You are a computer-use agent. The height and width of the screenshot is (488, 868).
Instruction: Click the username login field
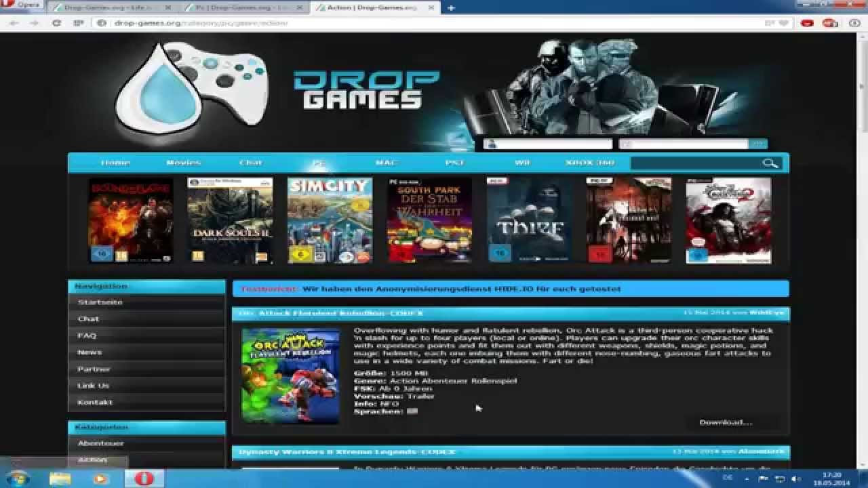point(548,144)
